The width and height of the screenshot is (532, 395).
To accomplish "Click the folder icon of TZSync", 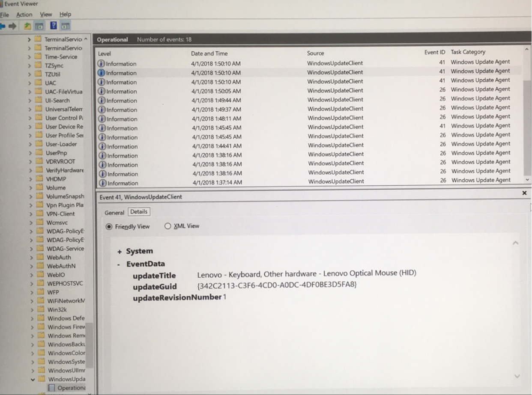I will point(39,65).
